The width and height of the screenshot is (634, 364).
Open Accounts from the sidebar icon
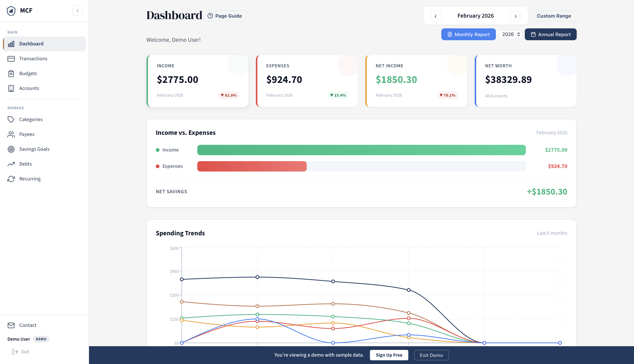11,88
